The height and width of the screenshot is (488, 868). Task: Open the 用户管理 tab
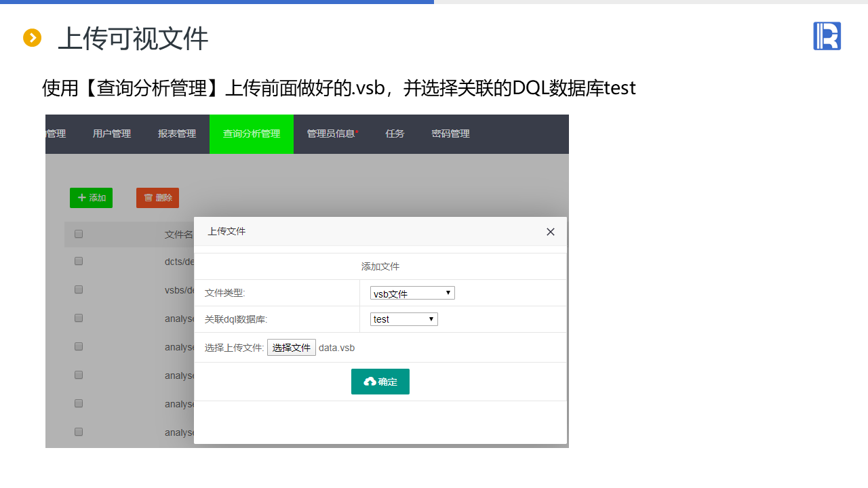click(x=112, y=134)
